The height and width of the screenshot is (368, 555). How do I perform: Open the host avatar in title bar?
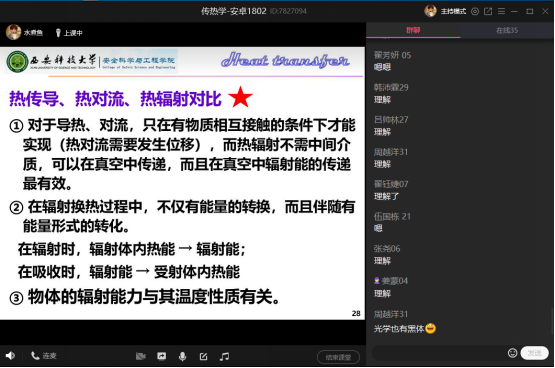[x=430, y=11]
